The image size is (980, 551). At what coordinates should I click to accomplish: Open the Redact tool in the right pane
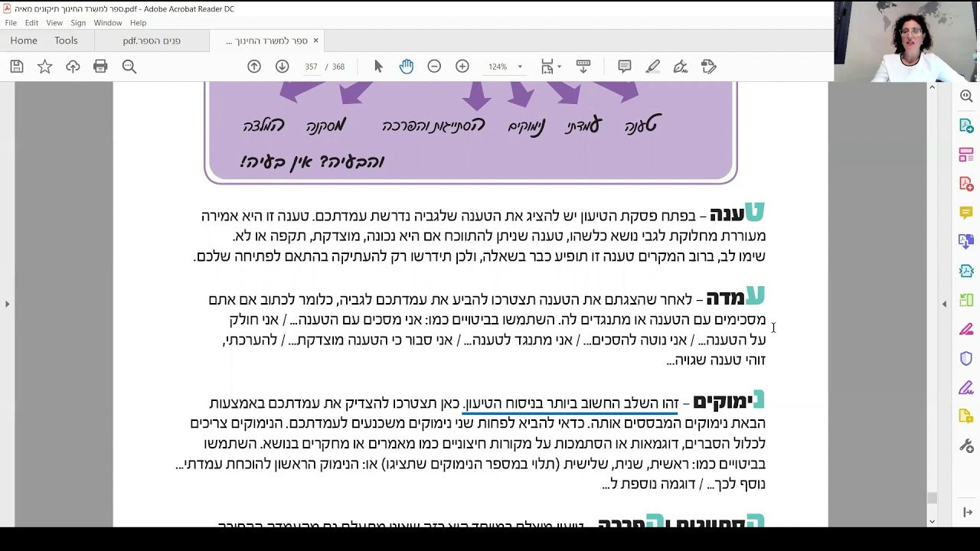(x=966, y=329)
